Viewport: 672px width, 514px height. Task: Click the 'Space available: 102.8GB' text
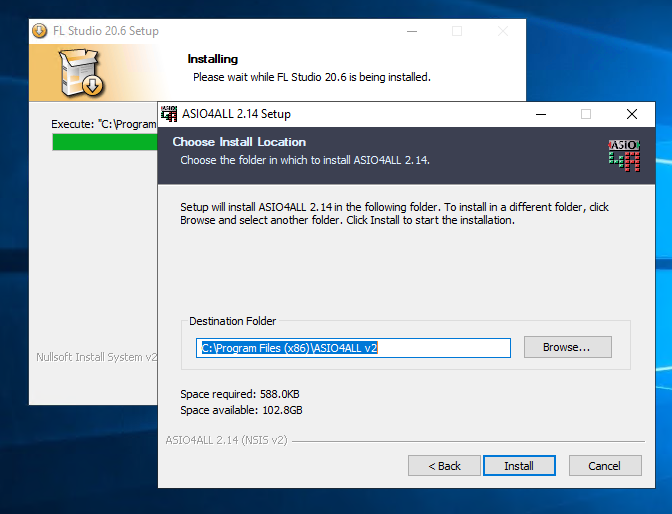pos(241,410)
